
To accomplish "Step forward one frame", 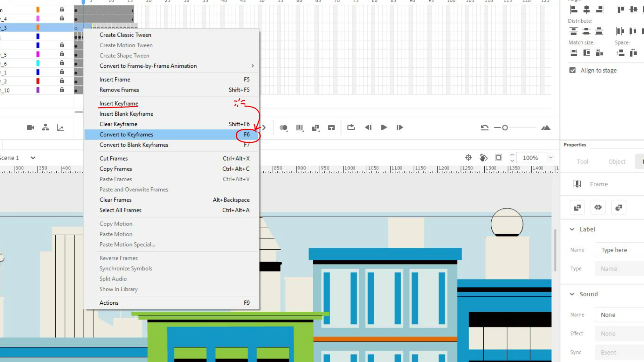I will click(399, 127).
